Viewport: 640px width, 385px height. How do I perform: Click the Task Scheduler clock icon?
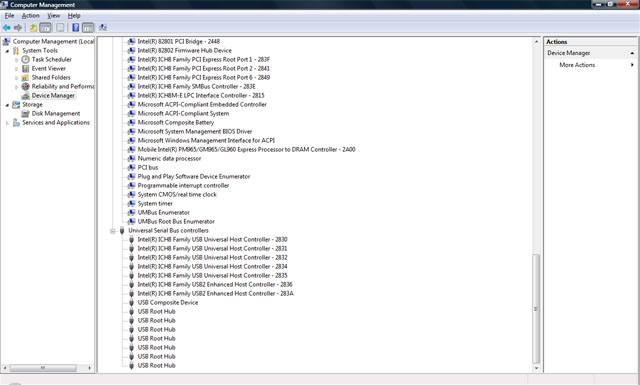25,59
